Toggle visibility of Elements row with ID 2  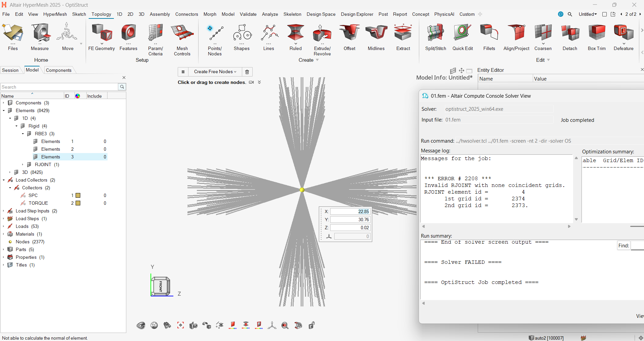(x=36, y=149)
